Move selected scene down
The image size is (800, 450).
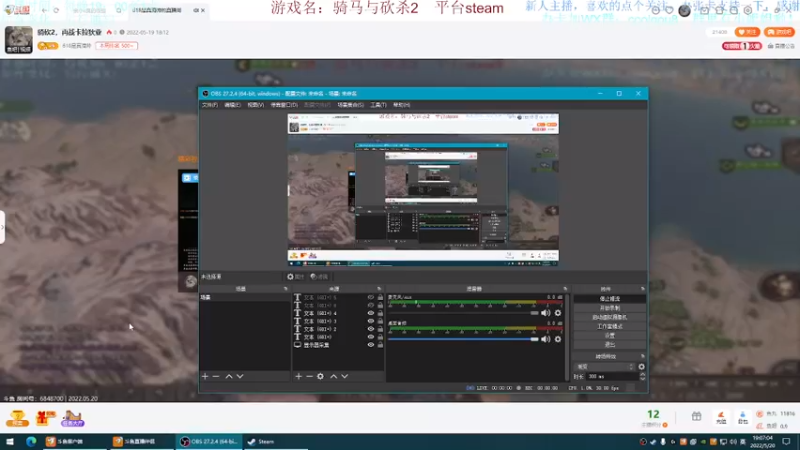tap(240, 376)
